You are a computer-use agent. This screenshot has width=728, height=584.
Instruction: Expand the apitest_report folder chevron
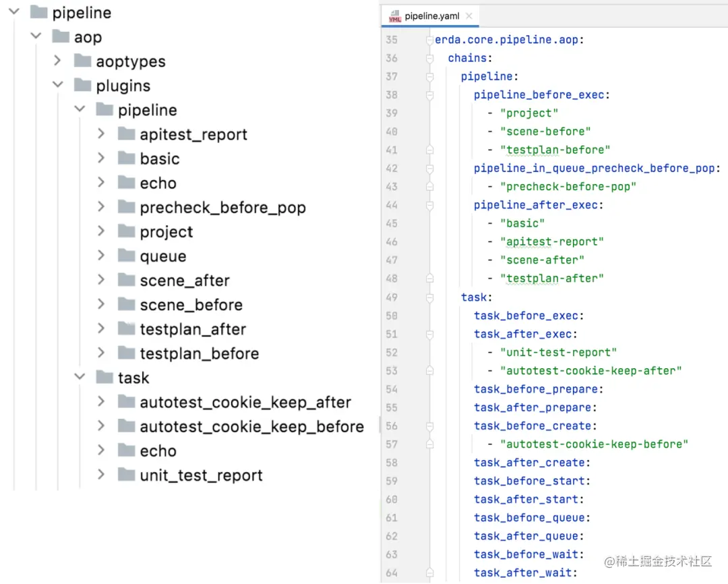[101, 134]
